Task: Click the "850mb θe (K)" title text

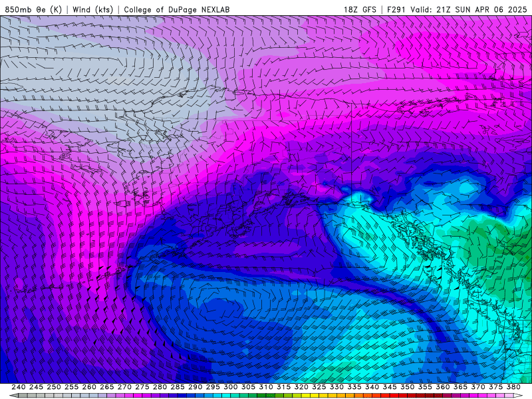Action: [x=33, y=9]
